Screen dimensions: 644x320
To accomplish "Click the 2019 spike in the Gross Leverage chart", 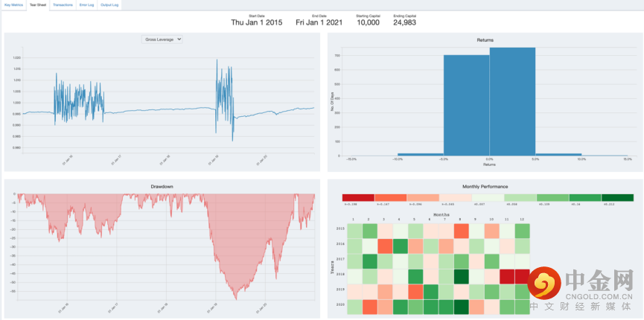I will pos(217,62).
